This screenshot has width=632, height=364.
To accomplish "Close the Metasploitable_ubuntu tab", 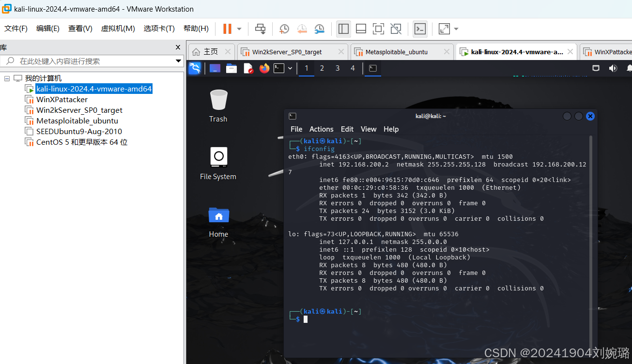I will coord(447,52).
